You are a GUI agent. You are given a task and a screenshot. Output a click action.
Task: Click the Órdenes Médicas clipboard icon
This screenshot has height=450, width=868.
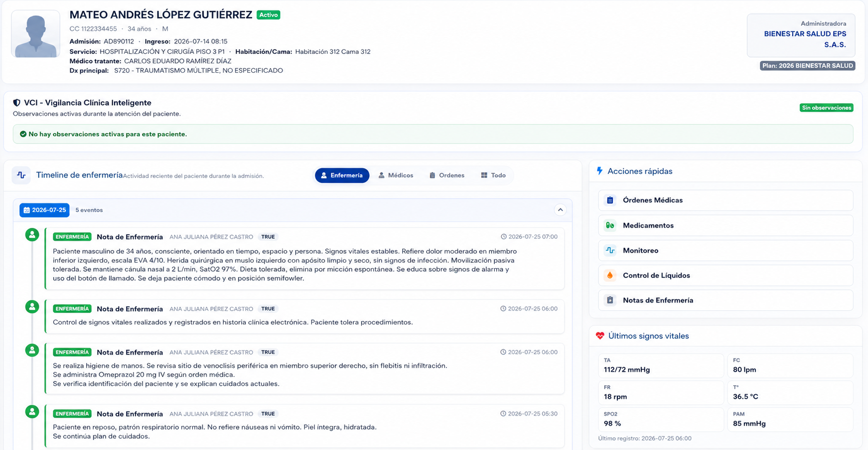pyautogui.click(x=610, y=200)
